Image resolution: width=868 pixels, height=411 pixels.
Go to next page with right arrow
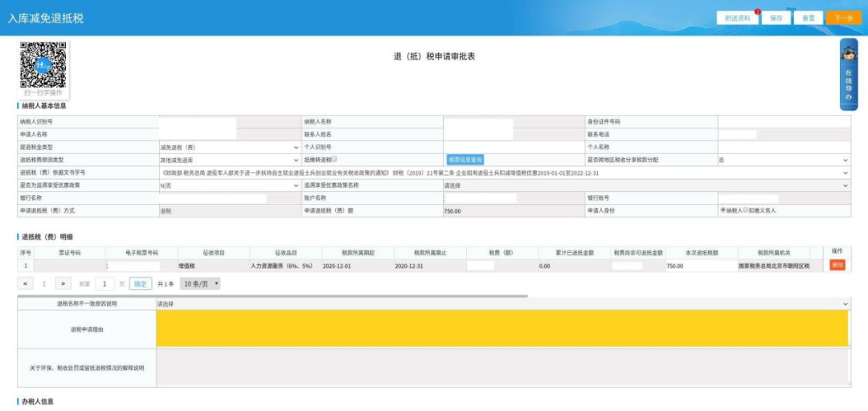click(x=63, y=283)
